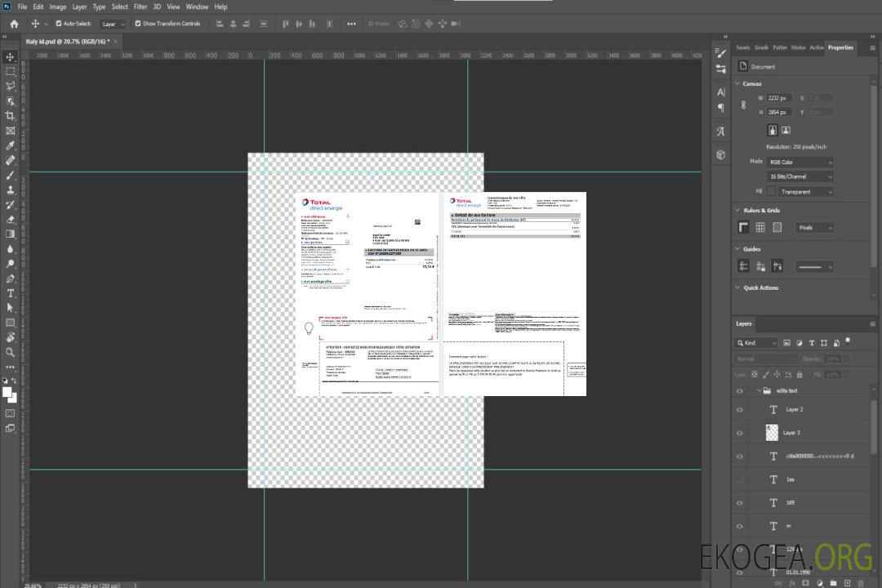Viewport: 882px width, 588px height.
Task: Pick the Horizontal Type tool
Action: (x=11, y=293)
